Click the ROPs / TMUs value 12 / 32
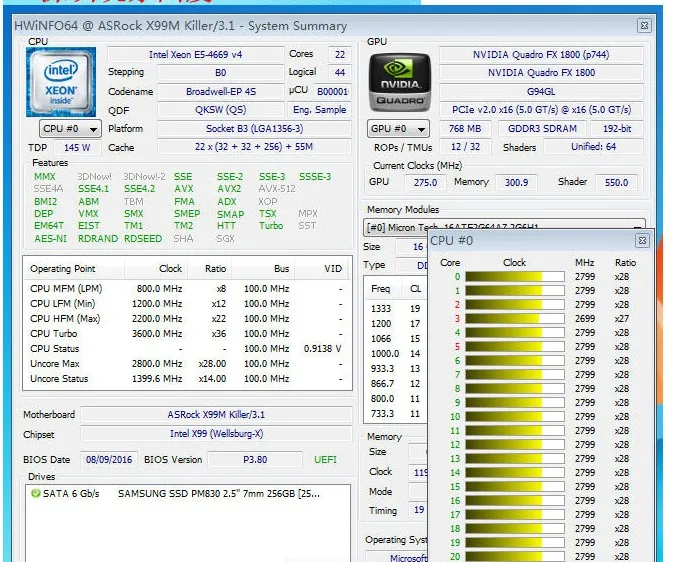Image resolution: width=673 pixels, height=562 pixels. click(465, 147)
